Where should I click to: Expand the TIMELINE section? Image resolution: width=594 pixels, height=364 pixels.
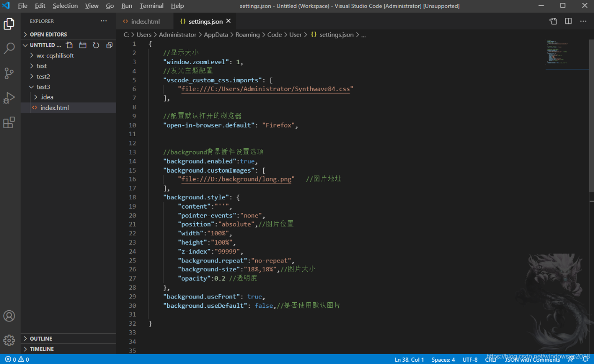42,349
